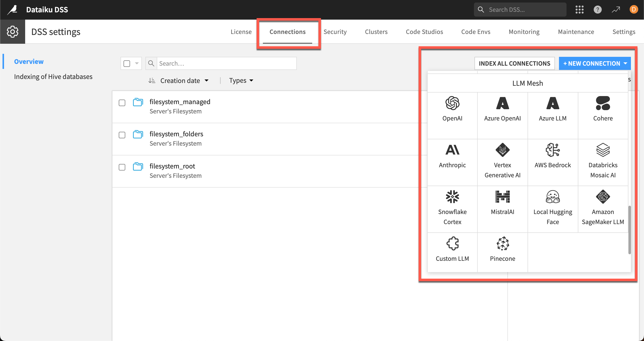Toggle the checkbox for filesystem_folders

click(122, 135)
